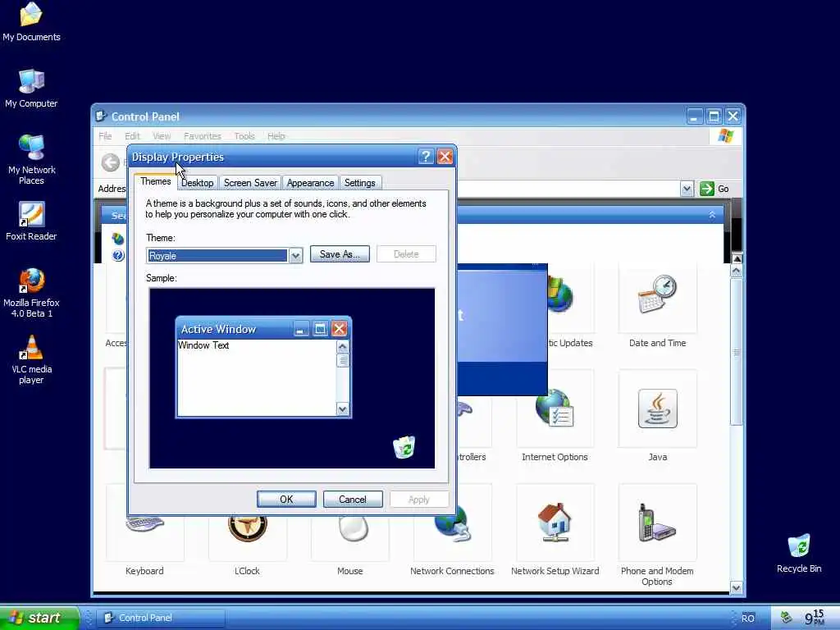
Task: Open My Documents desktop icon
Action: (31, 21)
